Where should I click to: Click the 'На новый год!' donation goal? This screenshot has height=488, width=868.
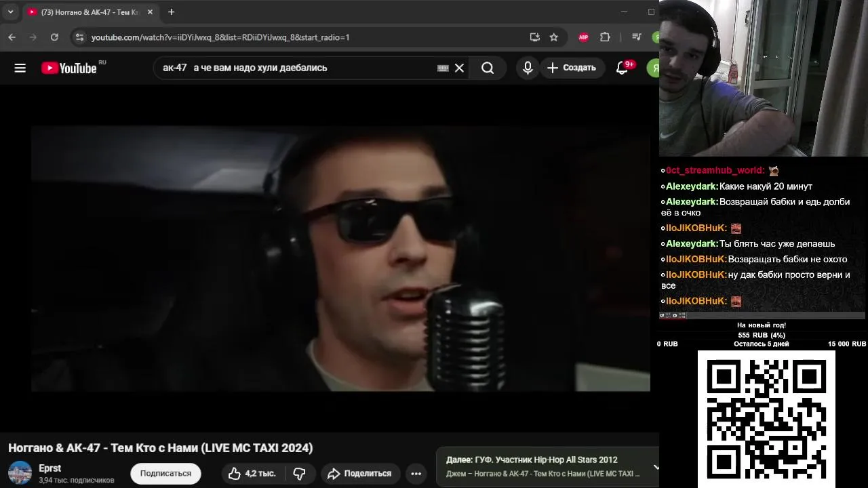[762, 325]
